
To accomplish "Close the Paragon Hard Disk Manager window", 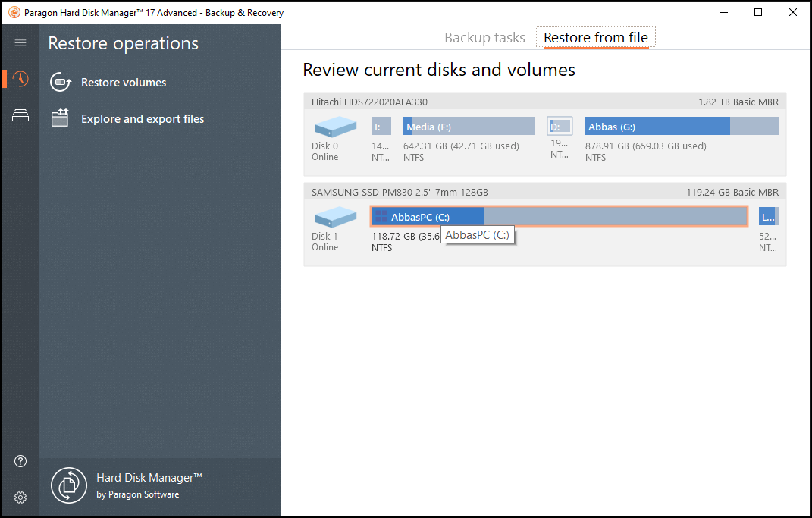I will [793, 12].
